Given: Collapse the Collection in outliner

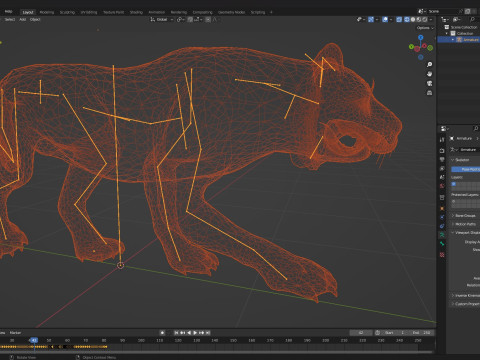Looking at the screenshot, I should click(447, 34).
